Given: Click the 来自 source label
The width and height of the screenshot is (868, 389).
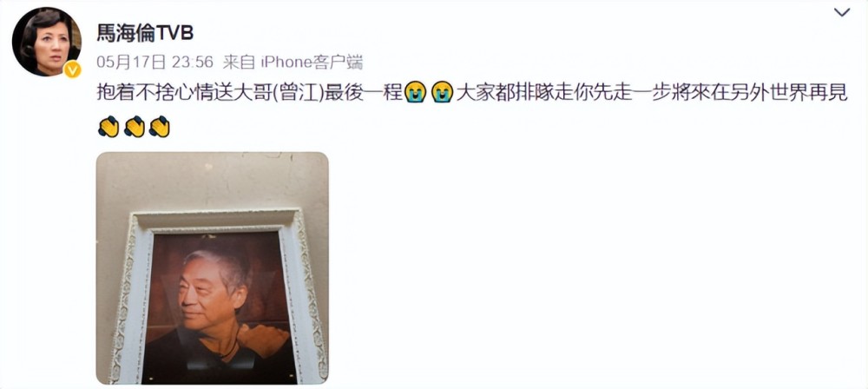Looking at the screenshot, I should pos(239,62).
